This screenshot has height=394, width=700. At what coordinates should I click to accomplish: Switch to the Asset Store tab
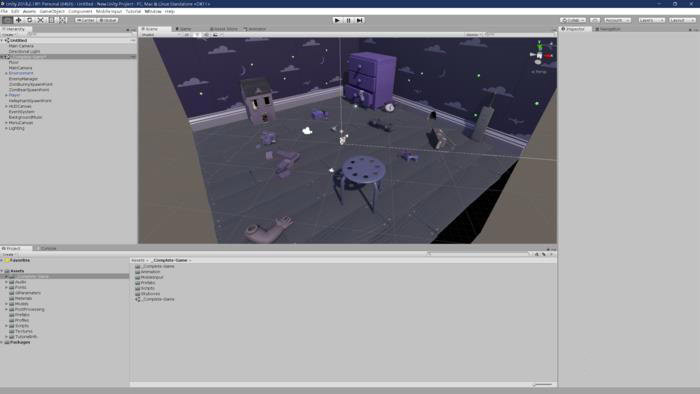pyautogui.click(x=224, y=29)
